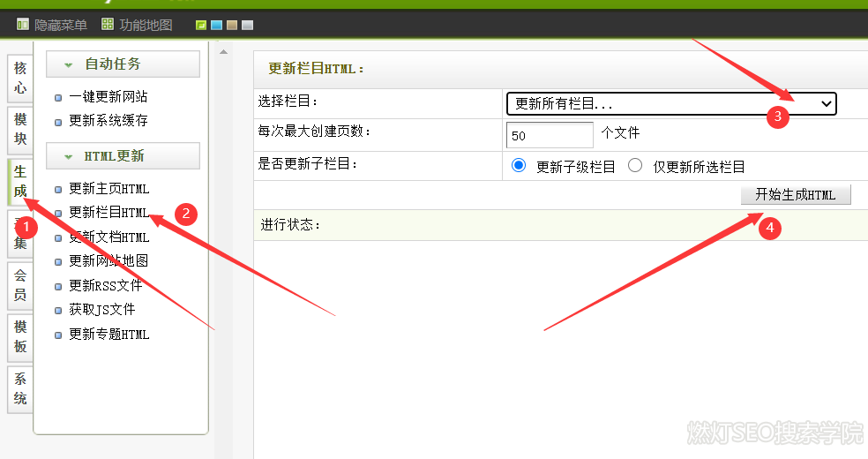Select the green skin color swatch
This screenshot has height=459, width=868.
[201, 26]
